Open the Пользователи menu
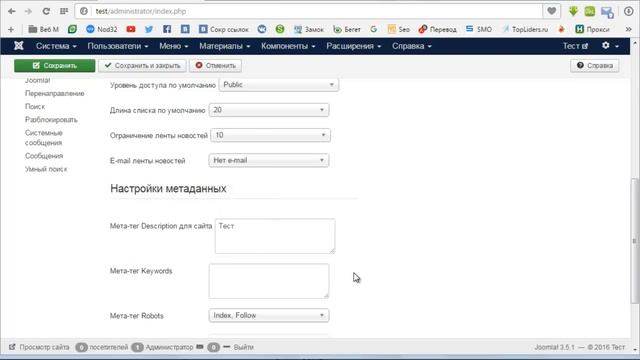This screenshot has width=640, height=360. [x=118, y=46]
